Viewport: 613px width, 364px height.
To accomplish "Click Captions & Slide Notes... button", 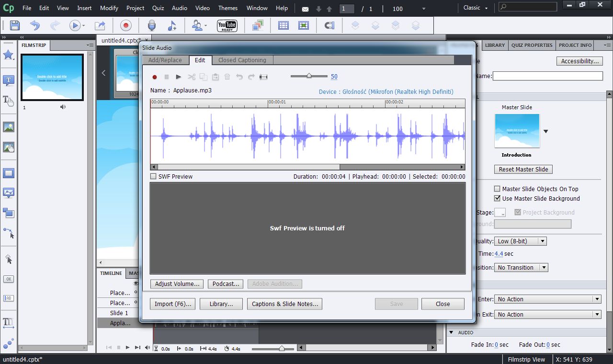I will [x=285, y=304].
